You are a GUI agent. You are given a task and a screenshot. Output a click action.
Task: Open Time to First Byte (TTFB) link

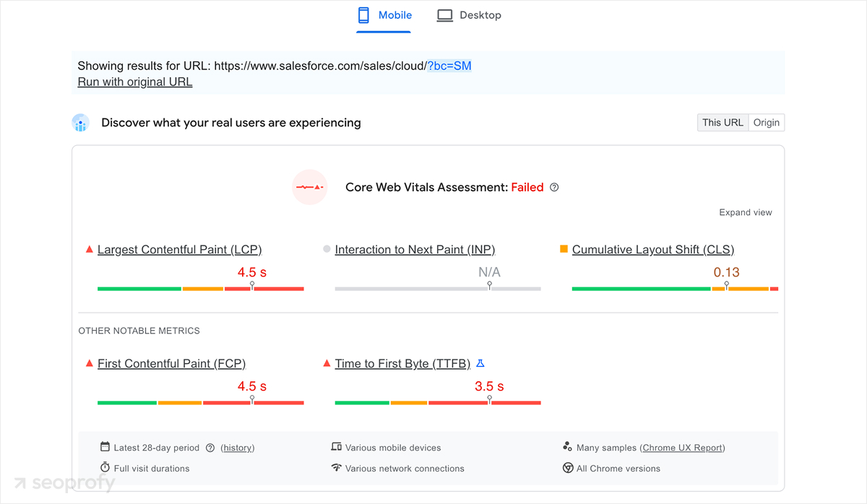402,364
